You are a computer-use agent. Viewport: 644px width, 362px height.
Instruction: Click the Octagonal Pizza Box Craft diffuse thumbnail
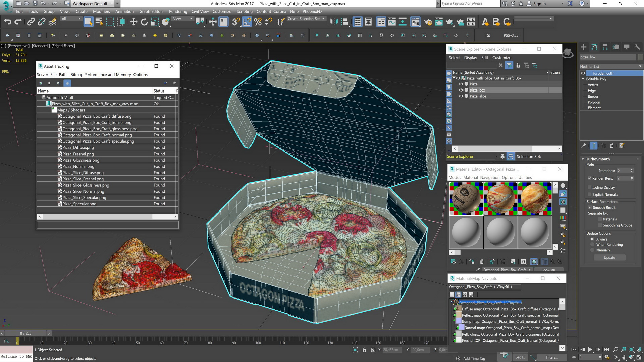pos(466,198)
